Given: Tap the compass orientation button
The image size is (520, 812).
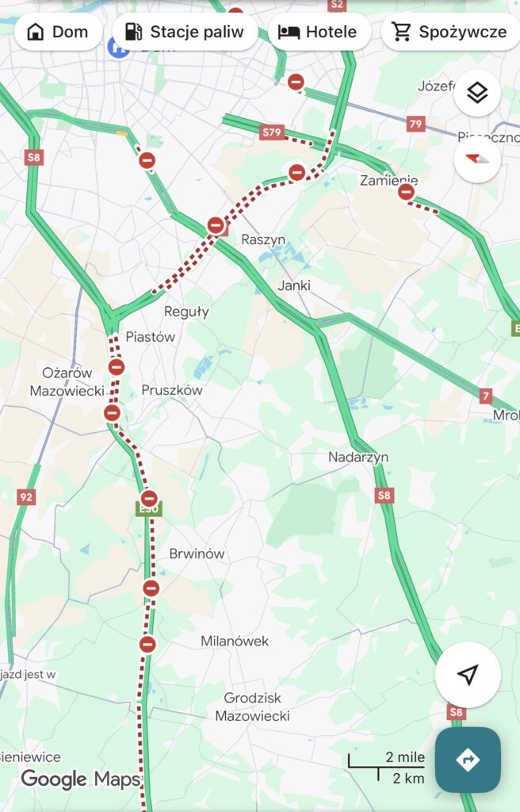Looking at the screenshot, I should coord(477,159).
